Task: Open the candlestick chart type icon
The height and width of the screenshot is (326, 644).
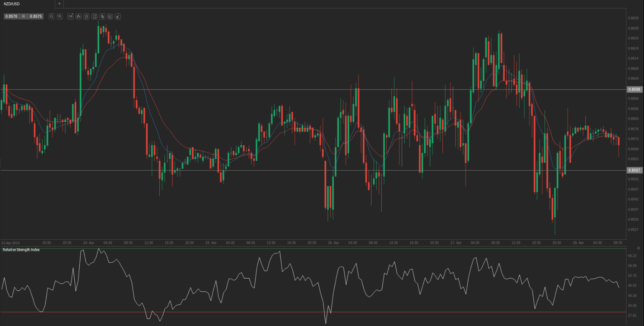Action: pyautogui.click(x=79, y=16)
